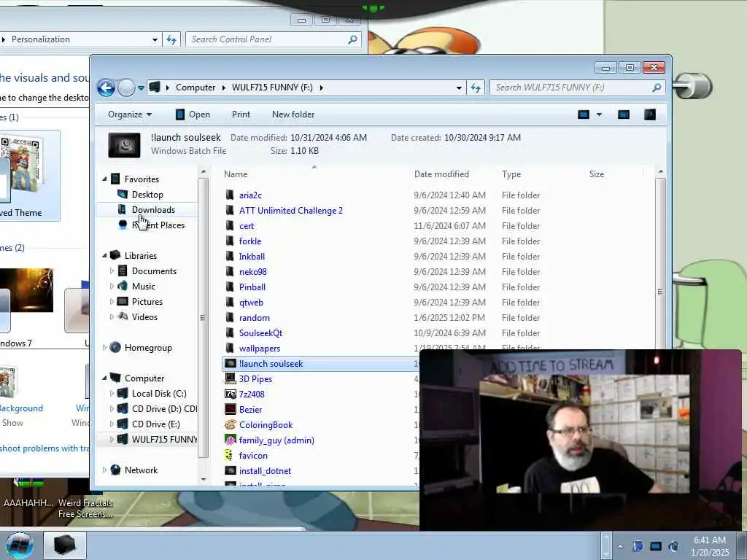Screen dimensions: 747x560
Task: Click New folder in the toolbar
Action: click(293, 114)
